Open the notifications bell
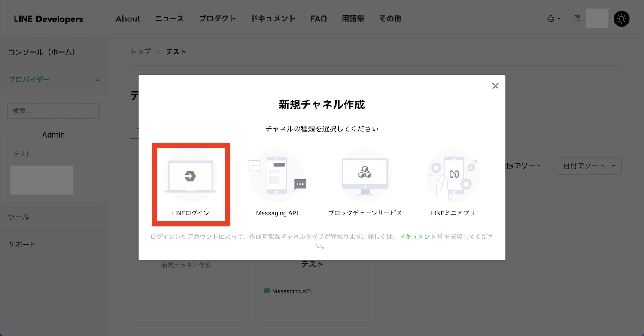The image size is (644, 336). (x=576, y=18)
